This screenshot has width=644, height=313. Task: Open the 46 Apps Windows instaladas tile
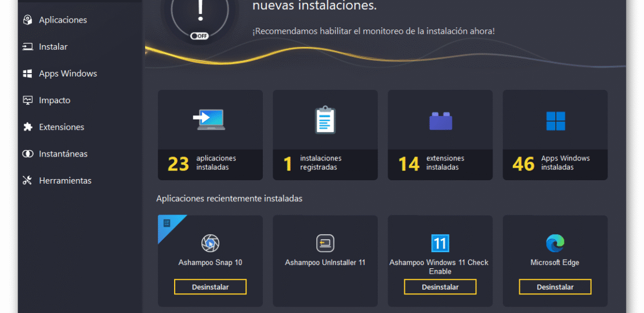555,135
